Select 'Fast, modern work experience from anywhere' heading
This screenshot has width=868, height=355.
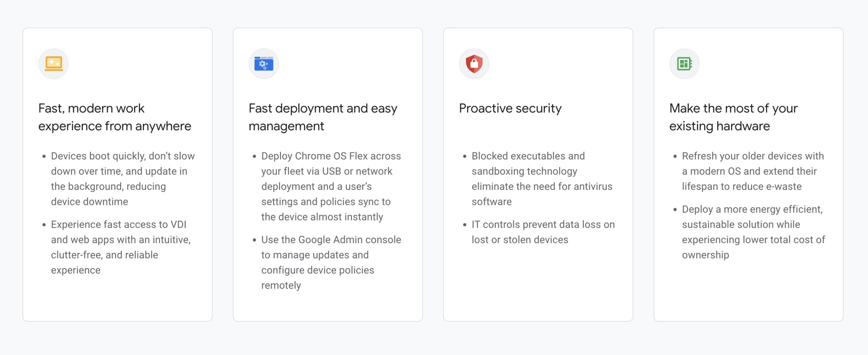pos(115,117)
